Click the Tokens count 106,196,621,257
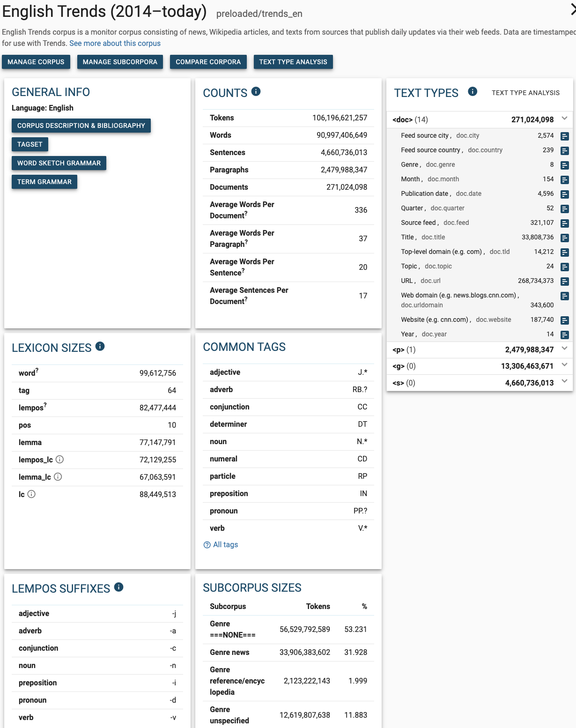 (340, 118)
